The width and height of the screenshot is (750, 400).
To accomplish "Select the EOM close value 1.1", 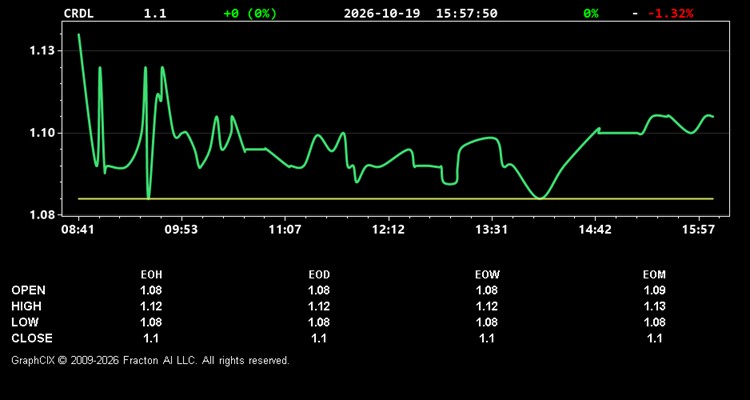I will 654,338.
